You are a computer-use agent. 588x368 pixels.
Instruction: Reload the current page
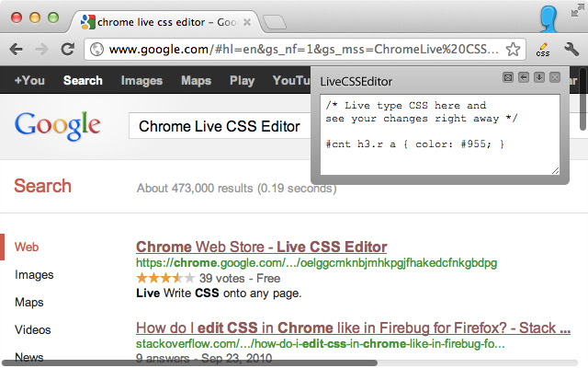point(67,49)
